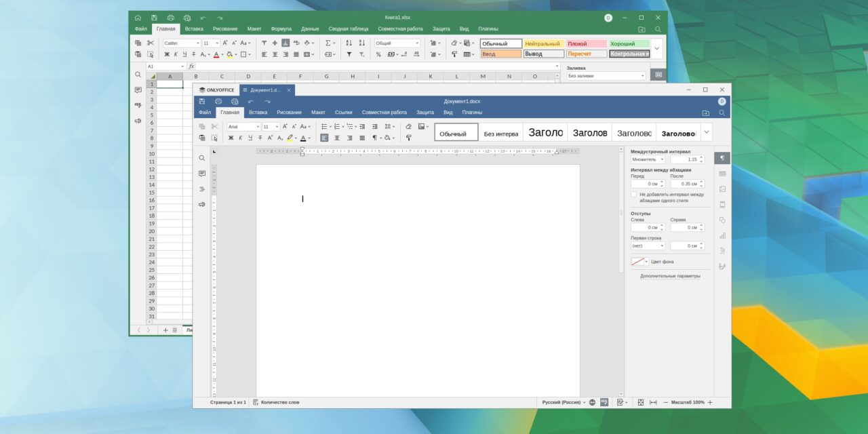Clear formatting with the eraser icon
This screenshot has height=434, width=868.
(408, 127)
